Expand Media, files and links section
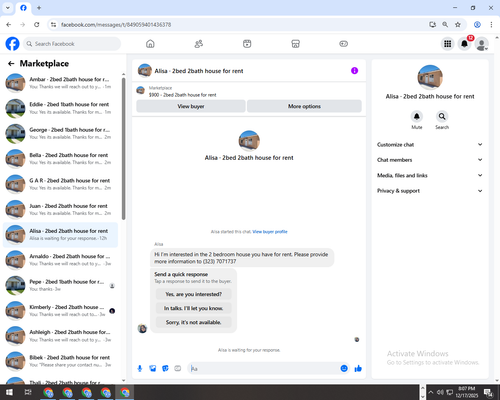 [430, 175]
